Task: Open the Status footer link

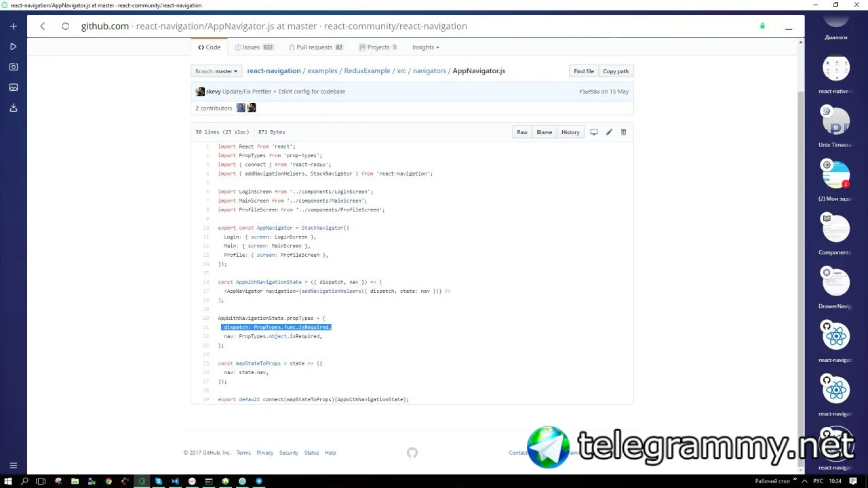Action: pyautogui.click(x=311, y=453)
